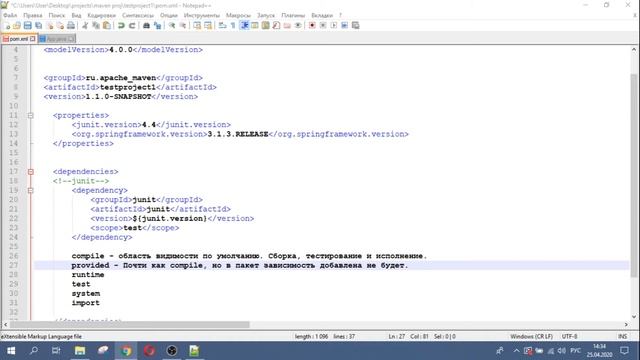The width and height of the screenshot is (640, 360).
Task: Collapse the properties block fold marker
Action: coord(31,116)
